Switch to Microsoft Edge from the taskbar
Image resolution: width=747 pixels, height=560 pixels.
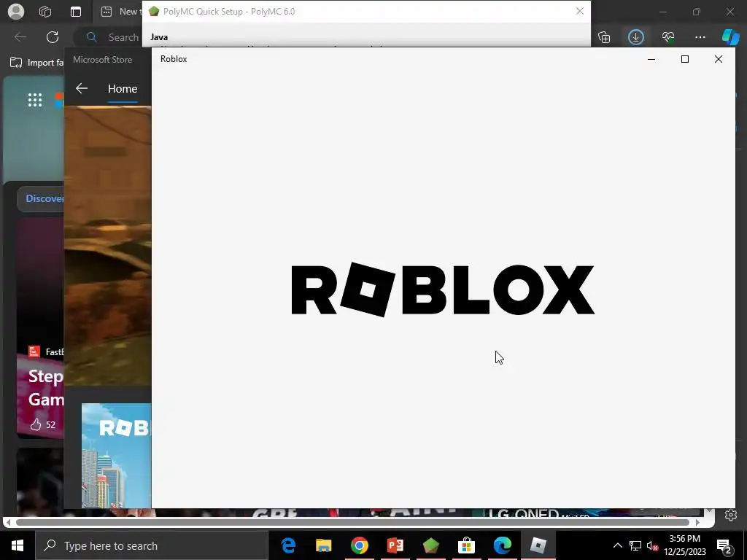pos(502,545)
